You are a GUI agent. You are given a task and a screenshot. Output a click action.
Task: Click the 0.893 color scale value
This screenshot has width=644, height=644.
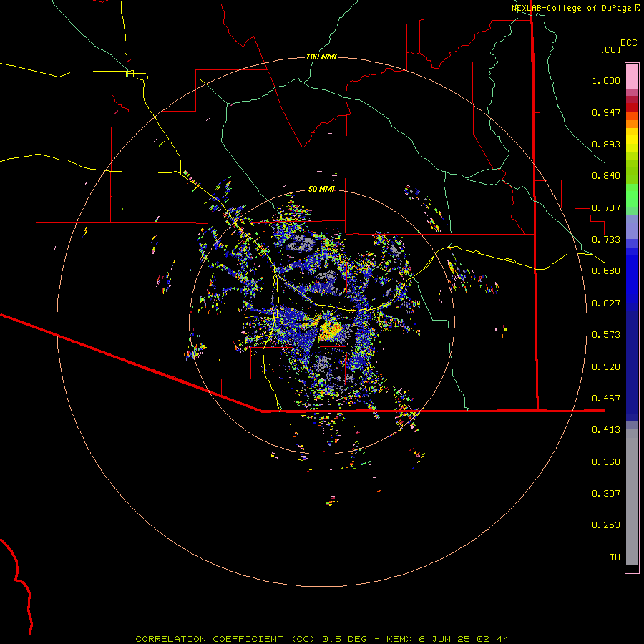(x=606, y=144)
